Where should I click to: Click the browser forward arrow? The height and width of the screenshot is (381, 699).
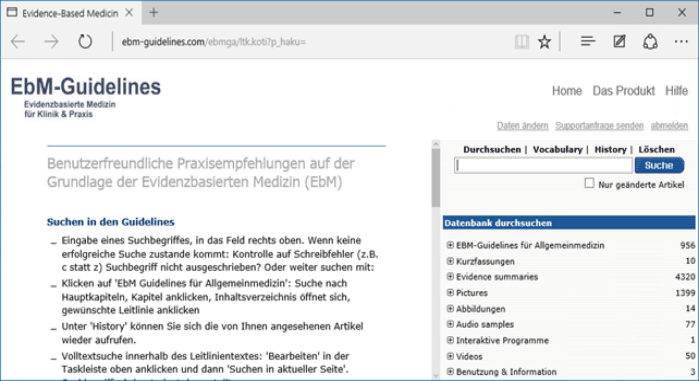click(51, 42)
